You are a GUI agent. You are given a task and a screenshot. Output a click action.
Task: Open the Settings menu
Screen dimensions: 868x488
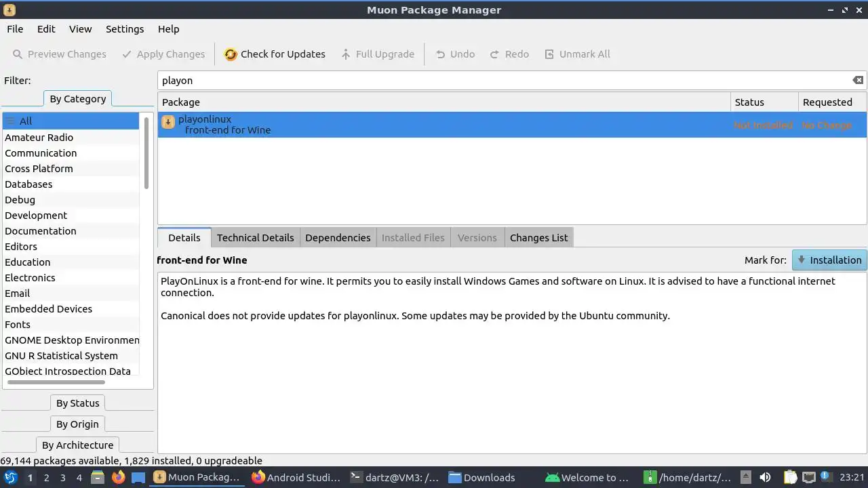(125, 29)
